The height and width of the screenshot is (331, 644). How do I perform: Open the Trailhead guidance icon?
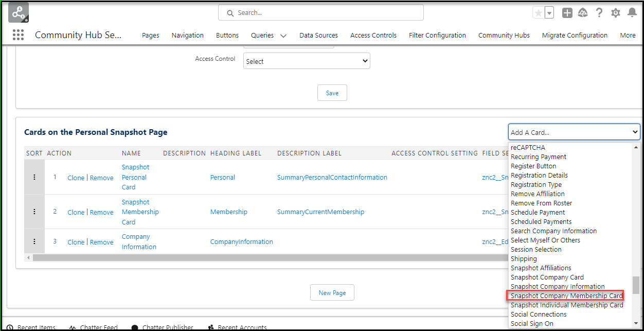tap(583, 13)
